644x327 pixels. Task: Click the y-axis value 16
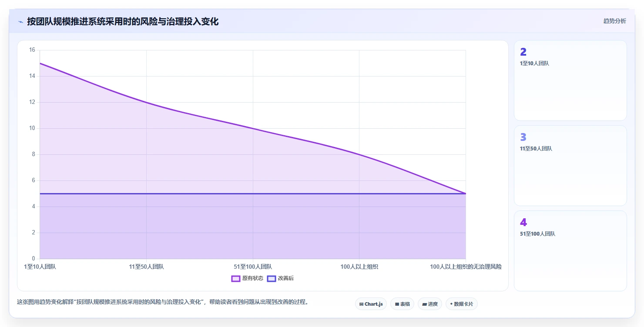click(32, 50)
